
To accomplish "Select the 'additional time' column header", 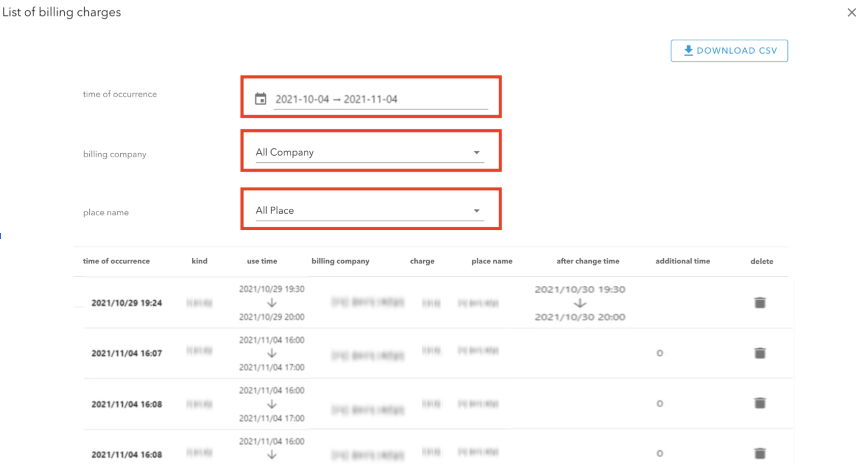I will coord(683,261).
